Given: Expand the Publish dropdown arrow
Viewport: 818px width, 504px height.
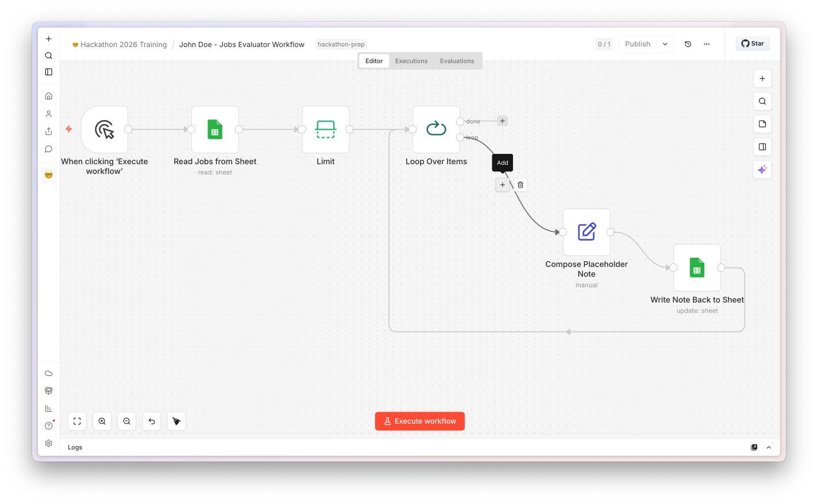Looking at the screenshot, I should (665, 44).
